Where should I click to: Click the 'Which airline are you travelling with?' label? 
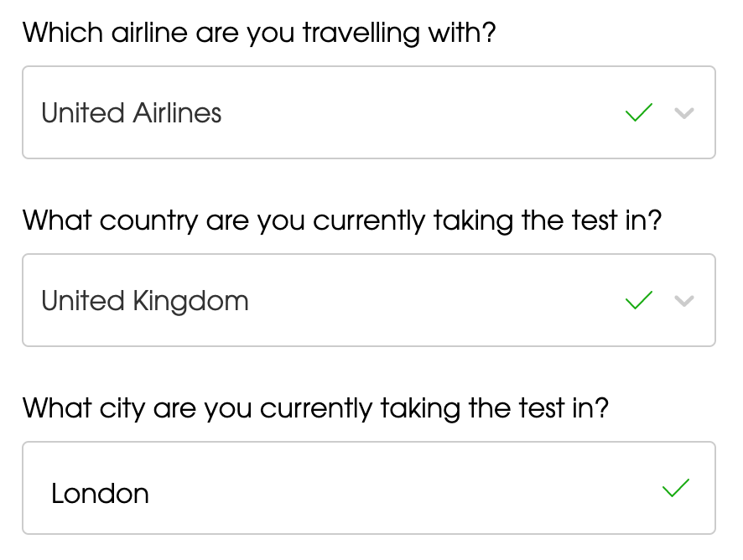point(259,34)
